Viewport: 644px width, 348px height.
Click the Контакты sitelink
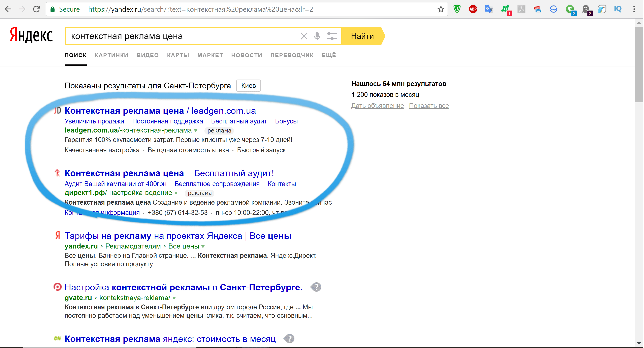[x=282, y=184]
